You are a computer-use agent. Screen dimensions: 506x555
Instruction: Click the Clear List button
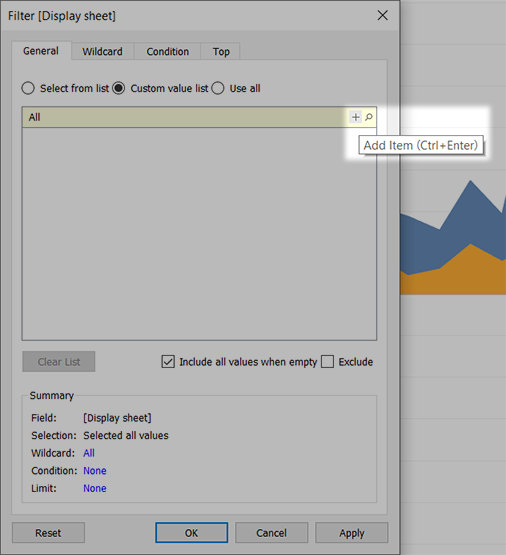click(59, 362)
